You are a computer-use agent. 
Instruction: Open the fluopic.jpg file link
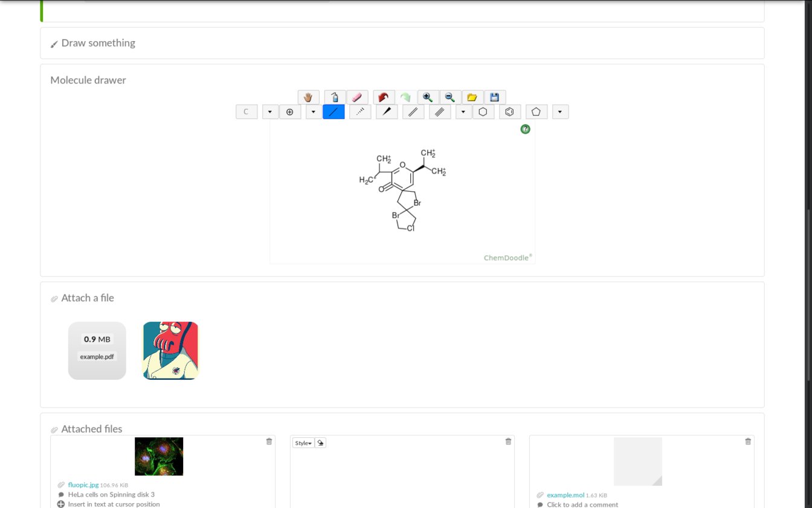[83, 485]
